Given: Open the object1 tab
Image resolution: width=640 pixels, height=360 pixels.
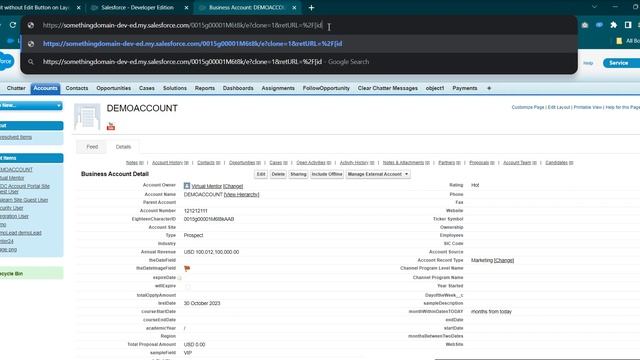Looking at the screenshot, I should pos(435,88).
